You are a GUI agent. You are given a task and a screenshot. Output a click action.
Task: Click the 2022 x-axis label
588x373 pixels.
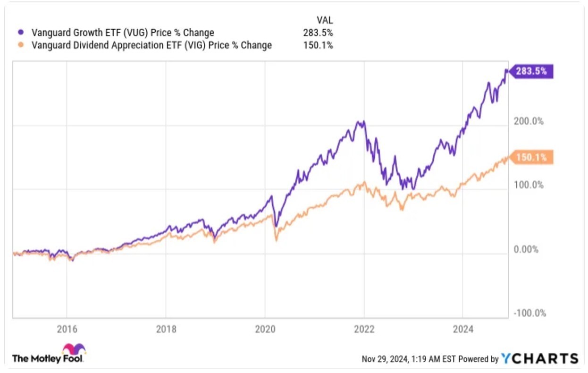tap(364, 330)
